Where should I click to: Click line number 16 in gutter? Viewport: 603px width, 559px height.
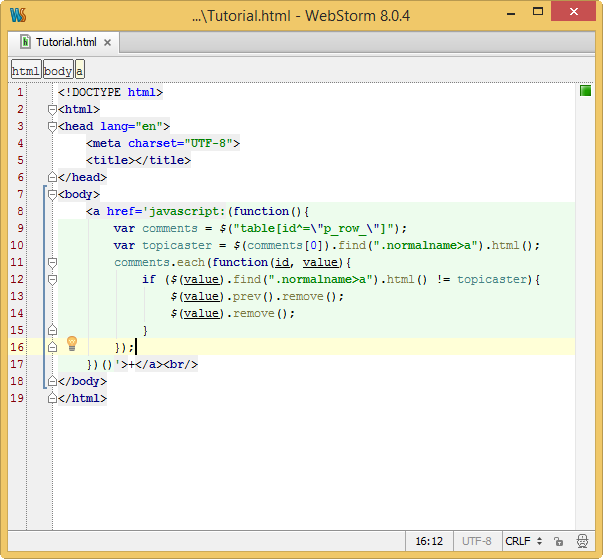tap(17, 347)
